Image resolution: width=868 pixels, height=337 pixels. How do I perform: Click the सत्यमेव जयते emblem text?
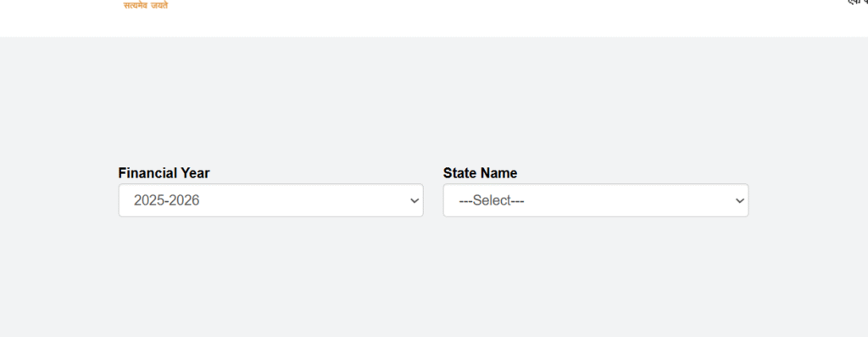click(146, 5)
